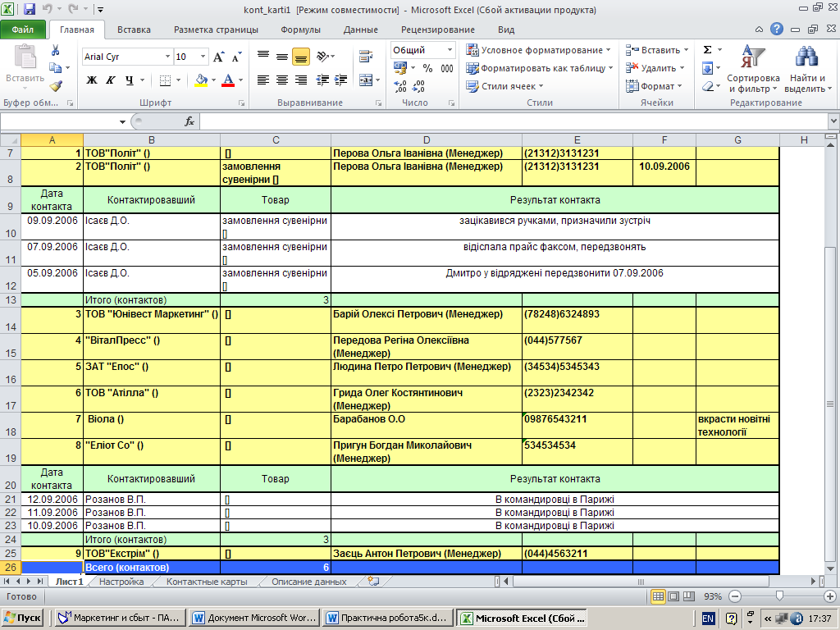The width and height of the screenshot is (840, 630).
Task: Click Increase Indent icon
Action: (340, 80)
